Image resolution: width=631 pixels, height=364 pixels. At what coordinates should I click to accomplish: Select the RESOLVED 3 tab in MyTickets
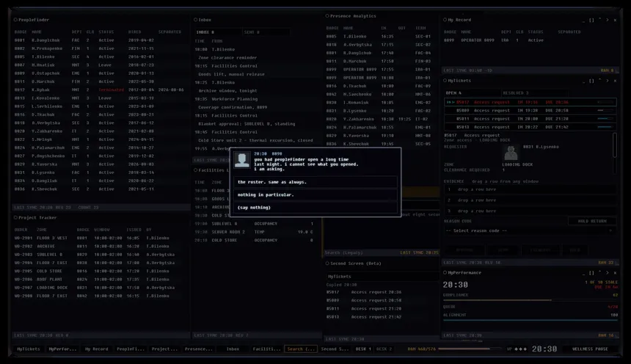534,93
